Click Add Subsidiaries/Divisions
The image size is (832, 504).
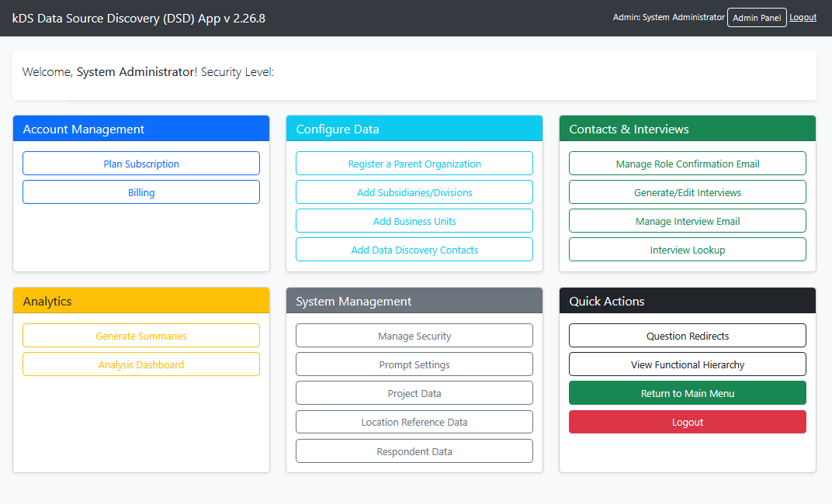click(x=414, y=192)
